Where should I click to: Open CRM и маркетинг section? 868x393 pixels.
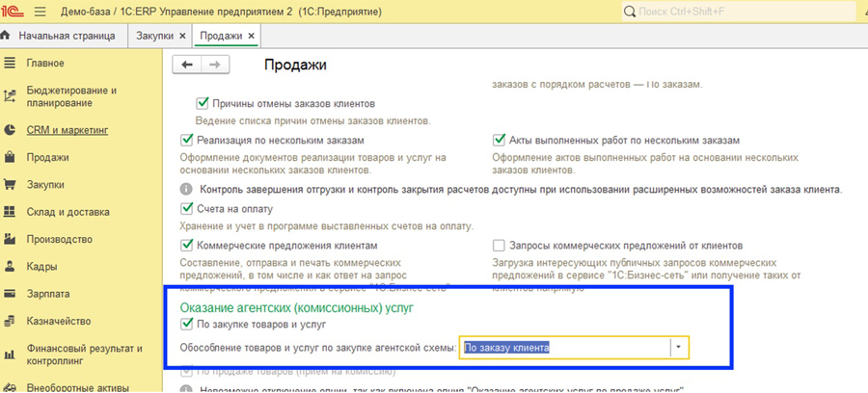click(67, 129)
